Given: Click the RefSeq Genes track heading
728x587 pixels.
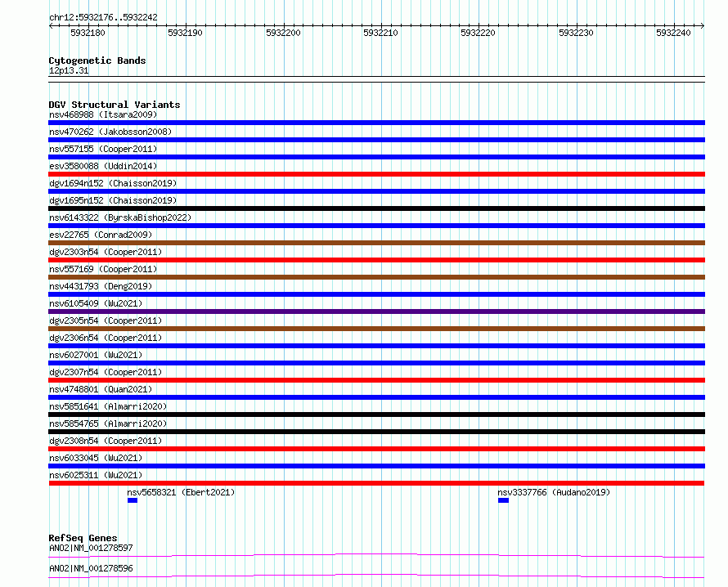Looking at the screenshot, I should pyautogui.click(x=83, y=538).
